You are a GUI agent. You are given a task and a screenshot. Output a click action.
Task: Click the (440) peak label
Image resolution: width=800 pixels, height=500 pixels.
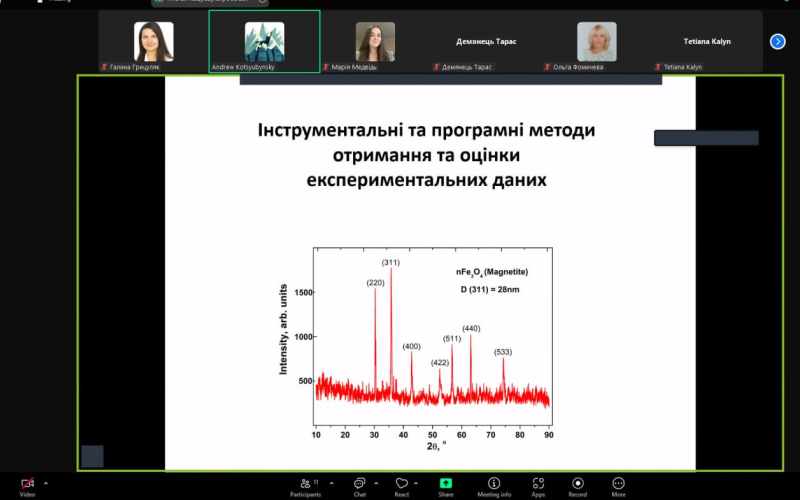471,329
